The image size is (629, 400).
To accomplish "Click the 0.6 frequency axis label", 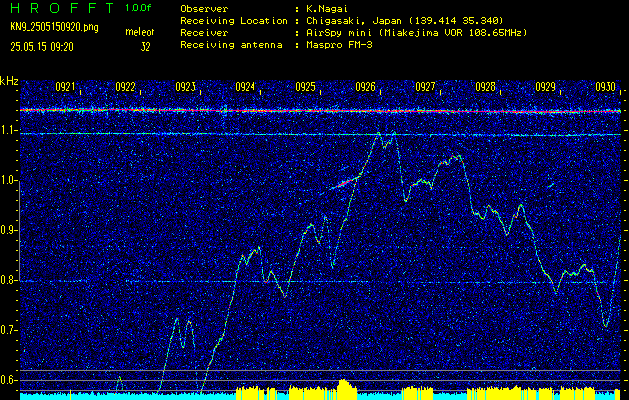I will [x=7, y=380].
